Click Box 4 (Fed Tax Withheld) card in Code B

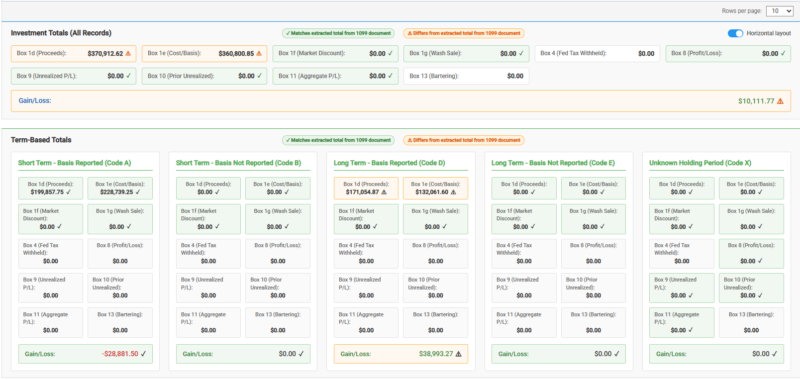208,254
